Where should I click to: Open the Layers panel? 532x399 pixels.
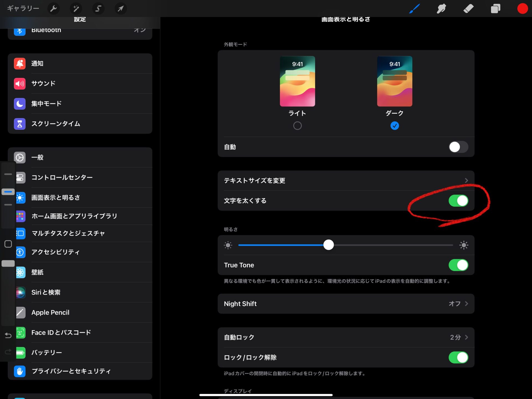495,9
